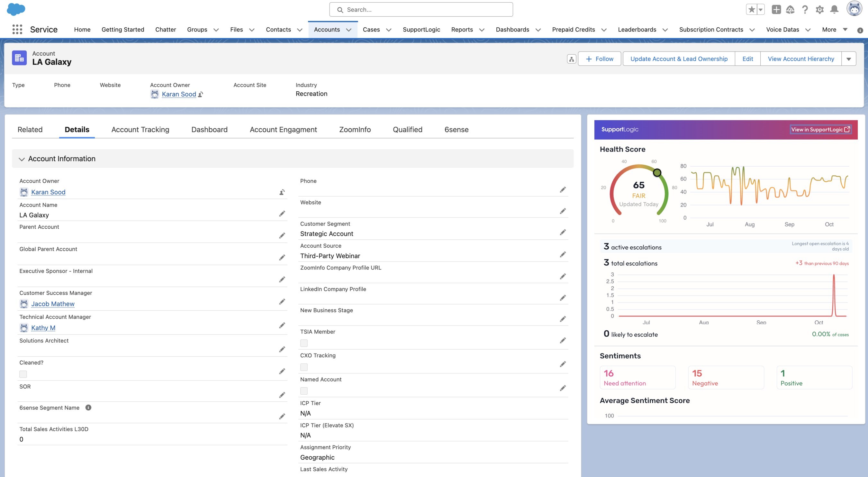
Task: Expand the Dashboards nav dropdown
Action: point(538,30)
